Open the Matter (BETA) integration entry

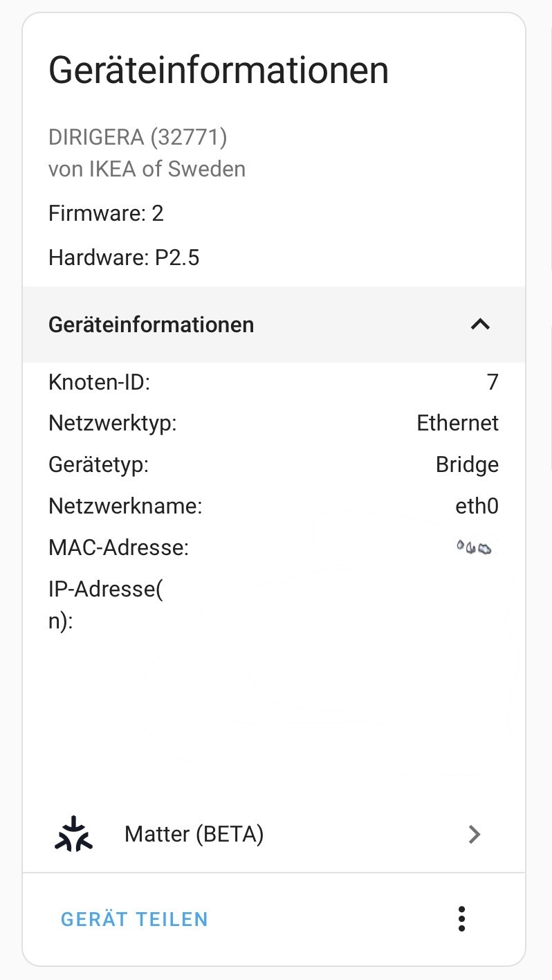(194, 835)
